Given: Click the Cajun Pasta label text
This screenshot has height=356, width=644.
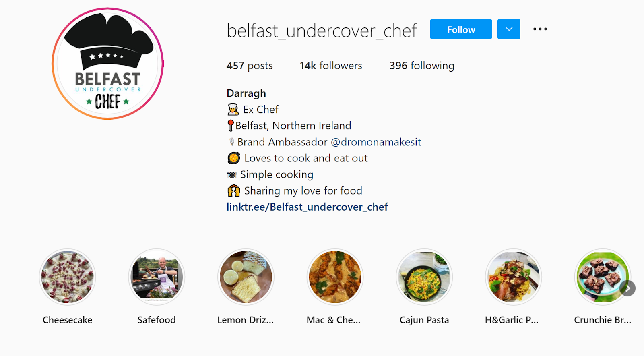Looking at the screenshot, I should coord(424,320).
